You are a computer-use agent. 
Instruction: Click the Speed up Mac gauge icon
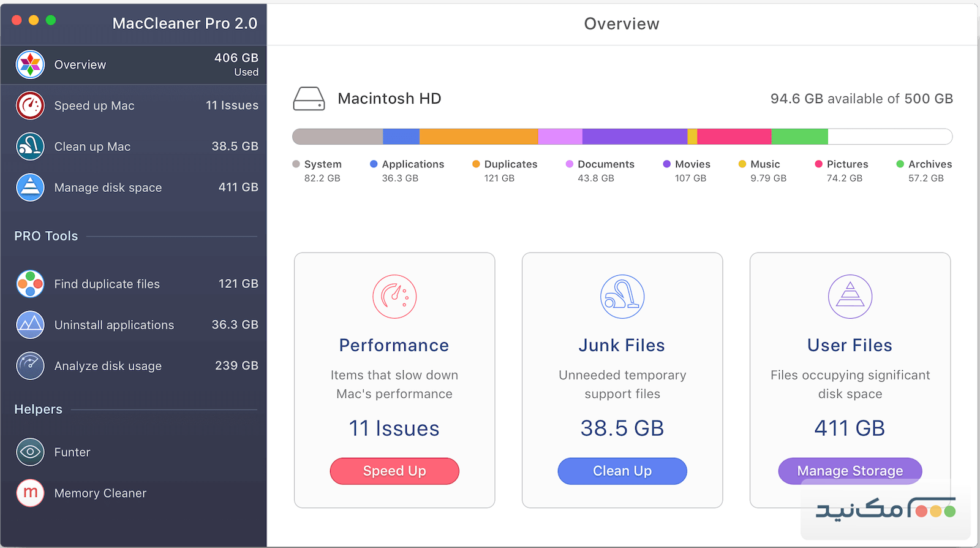coord(30,105)
